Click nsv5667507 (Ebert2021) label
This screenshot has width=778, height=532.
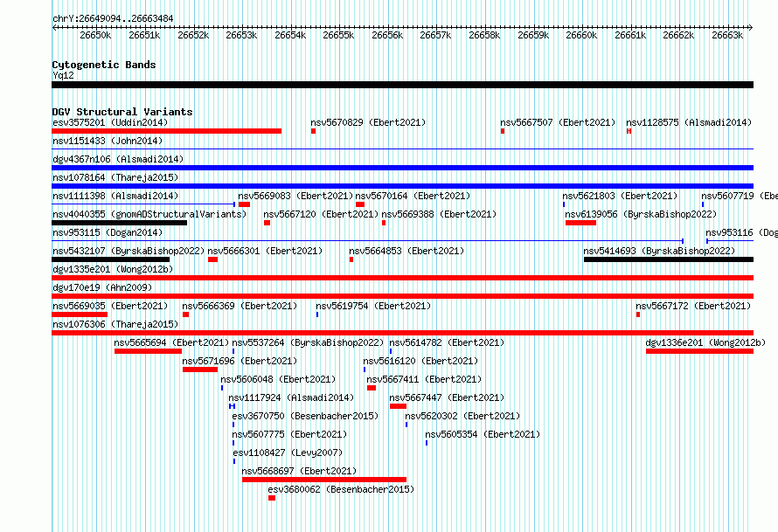tap(558, 122)
